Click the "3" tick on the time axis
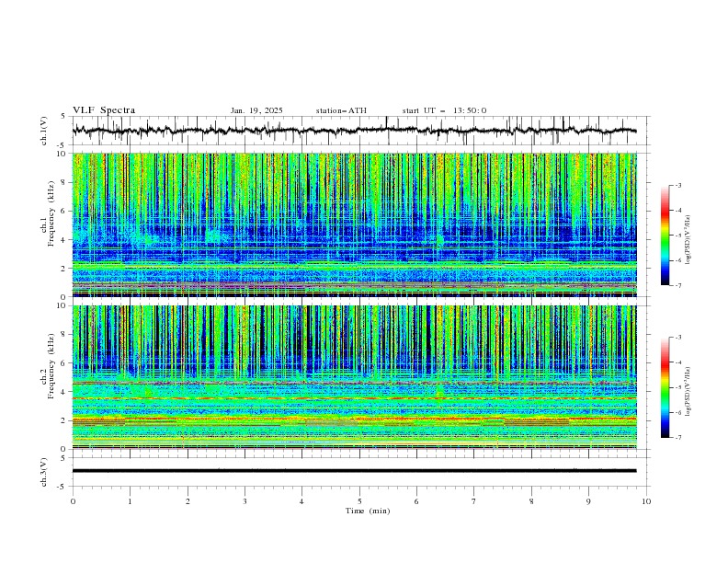The width and height of the screenshot is (728, 563). (245, 501)
